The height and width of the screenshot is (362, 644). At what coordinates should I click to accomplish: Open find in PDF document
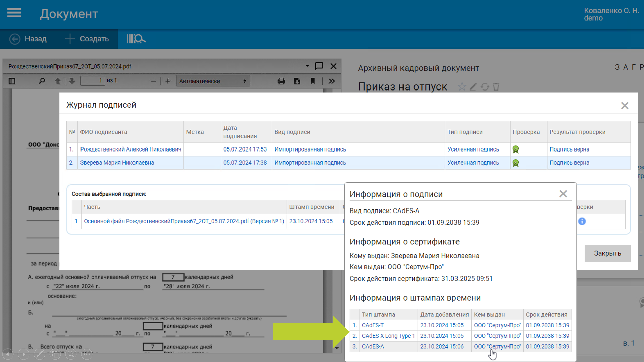pyautogui.click(x=42, y=81)
